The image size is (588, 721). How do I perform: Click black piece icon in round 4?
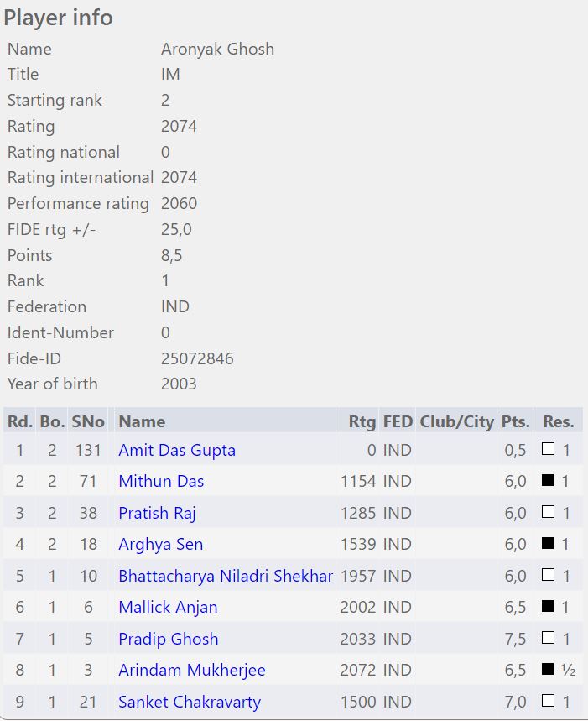pyautogui.click(x=549, y=545)
